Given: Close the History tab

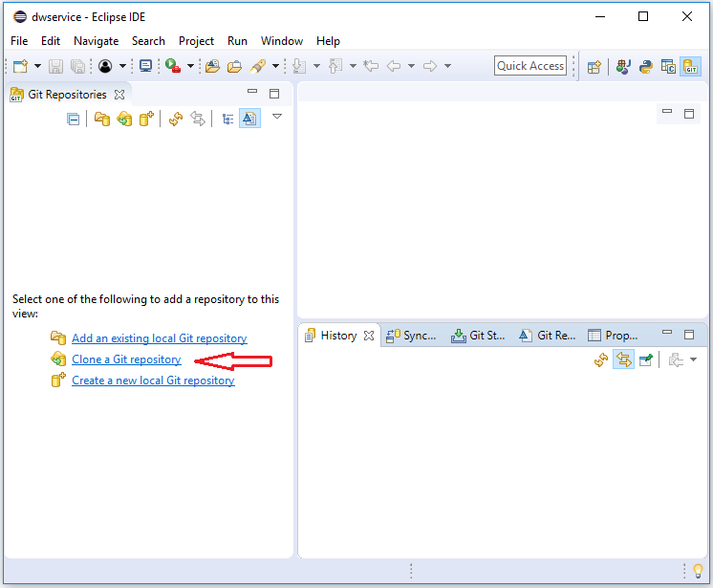Looking at the screenshot, I should click(369, 336).
